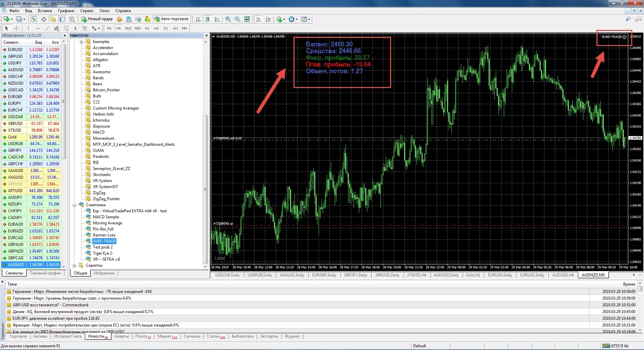Toggle chart auto-scroll icon
This screenshot has width=644, height=350.
(258, 19)
